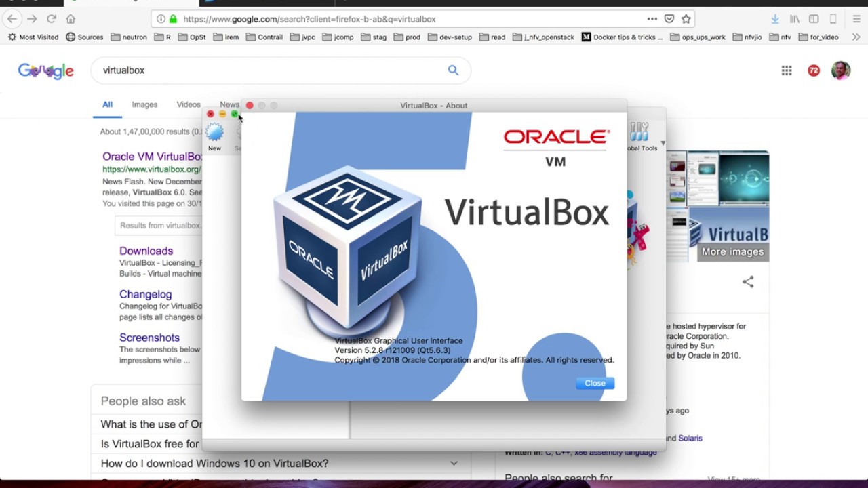Share the knowledge panel
868x488 pixels.
[x=748, y=282]
